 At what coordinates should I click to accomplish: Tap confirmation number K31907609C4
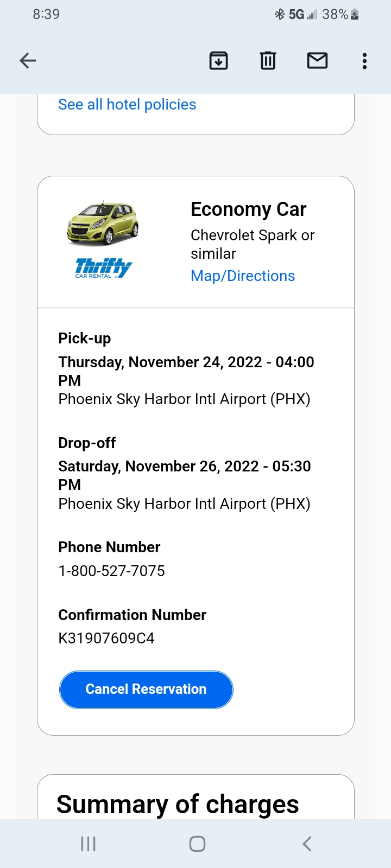pyautogui.click(x=106, y=638)
